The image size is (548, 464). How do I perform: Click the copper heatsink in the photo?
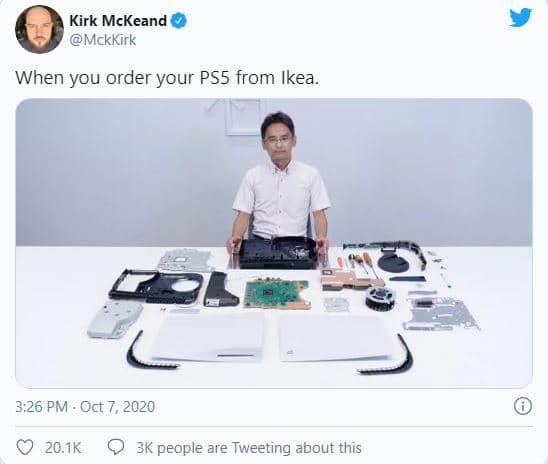pos(351,279)
